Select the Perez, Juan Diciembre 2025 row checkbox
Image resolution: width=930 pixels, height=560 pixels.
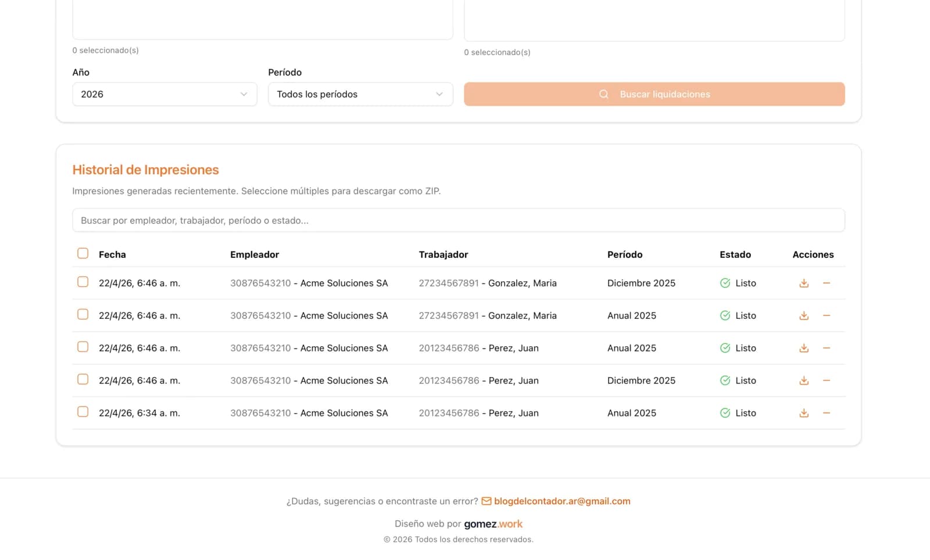pyautogui.click(x=83, y=379)
